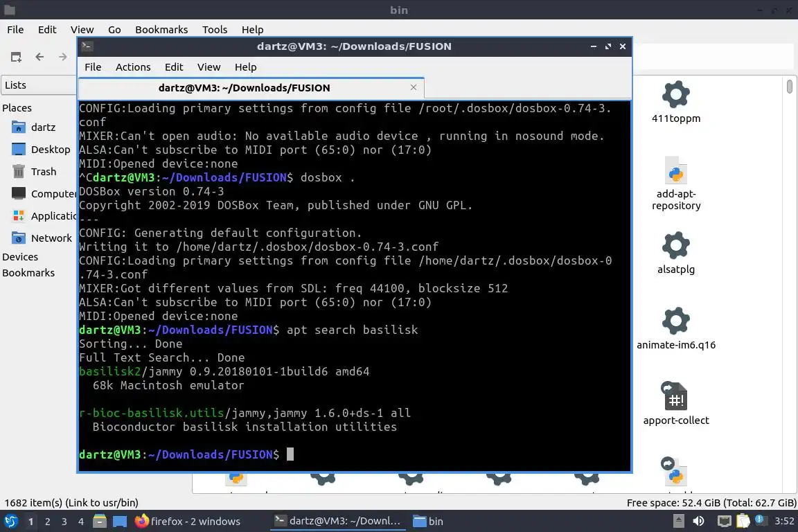Launch file manager from taskbar quicklaunch

pyautogui.click(x=100, y=522)
